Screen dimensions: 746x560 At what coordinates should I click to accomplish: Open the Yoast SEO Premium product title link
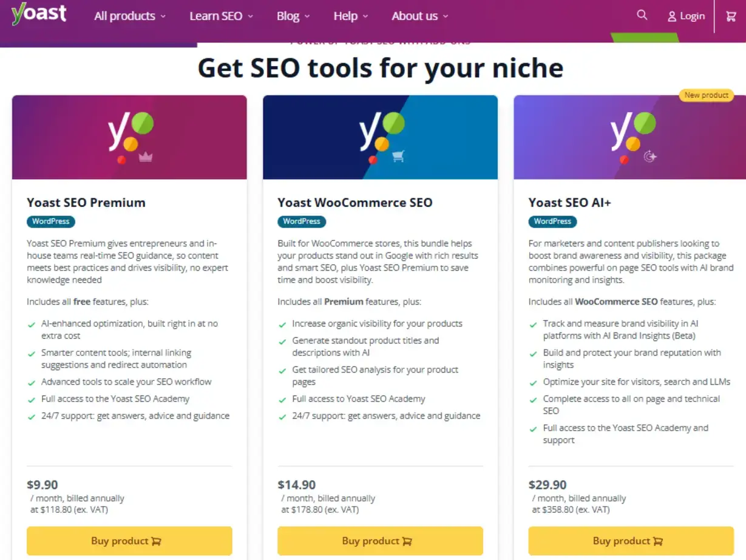coord(86,203)
